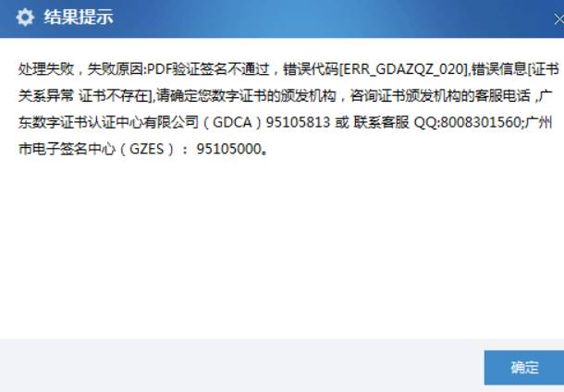Click the GZES abbreviation in parentheses
This screenshot has height=392, width=564.
pyautogui.click(x=146, y=149)
